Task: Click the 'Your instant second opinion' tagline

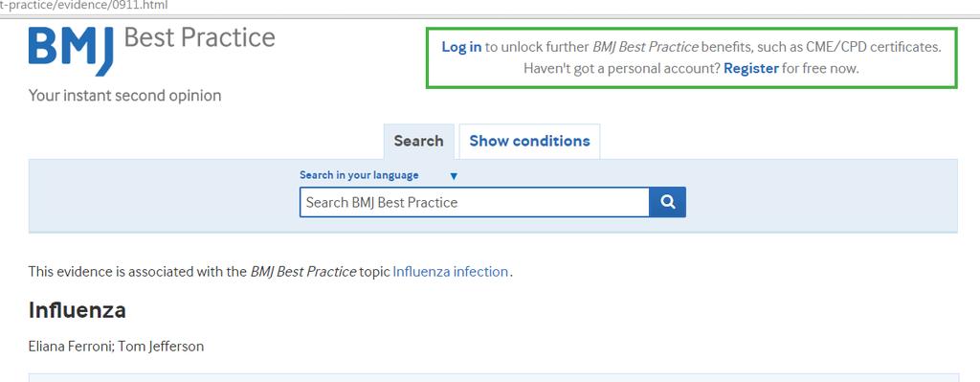Action: pyautogui.click(x=125, y=96)
